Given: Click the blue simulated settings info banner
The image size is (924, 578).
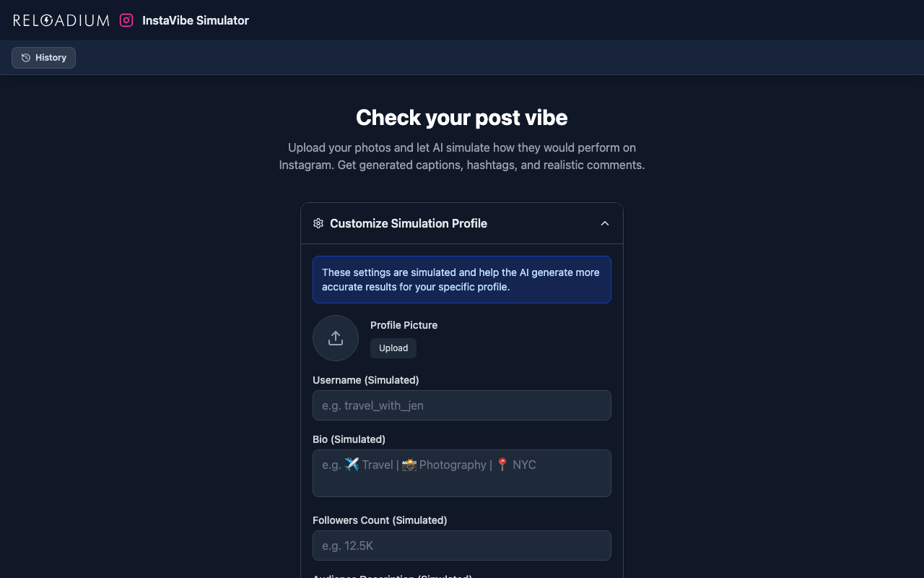Looking at the screenshot, I should (x=462, y=280).
